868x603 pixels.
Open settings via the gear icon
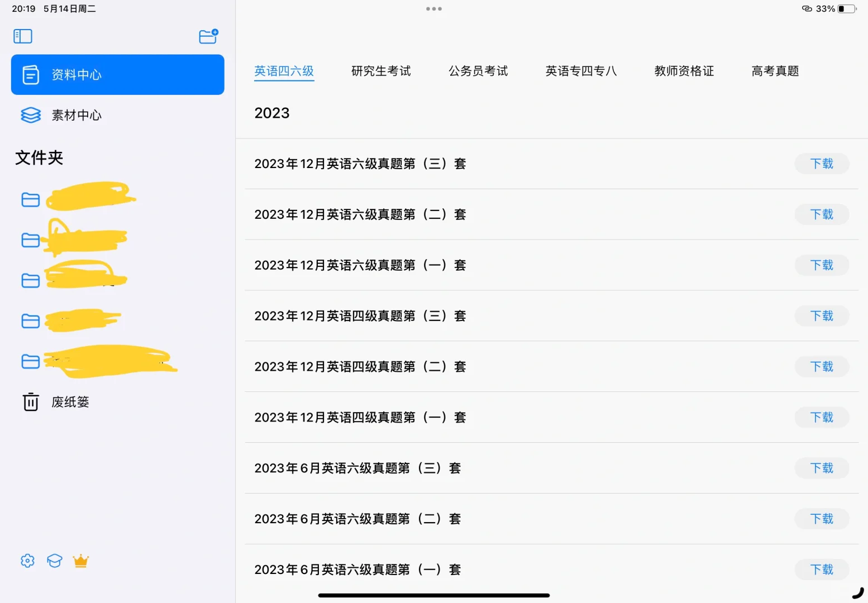pyautogui.click(x=27, y=561)
